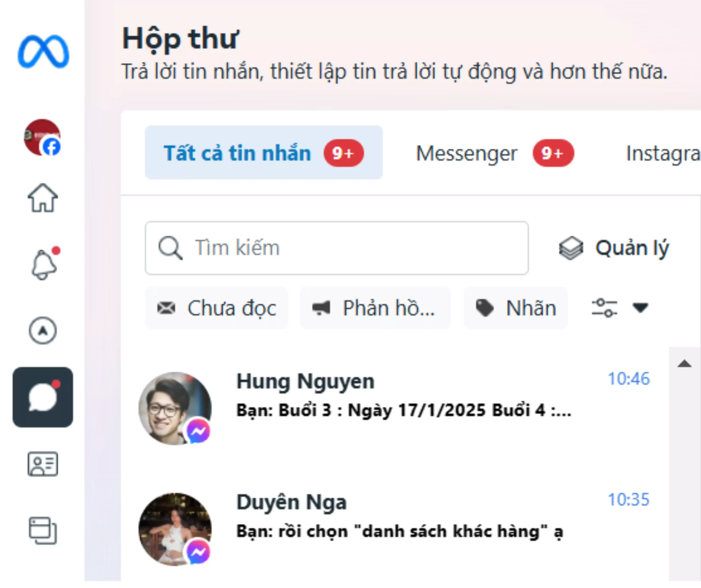Toggle the Chưa đọc filter

[x=217, y=308]
